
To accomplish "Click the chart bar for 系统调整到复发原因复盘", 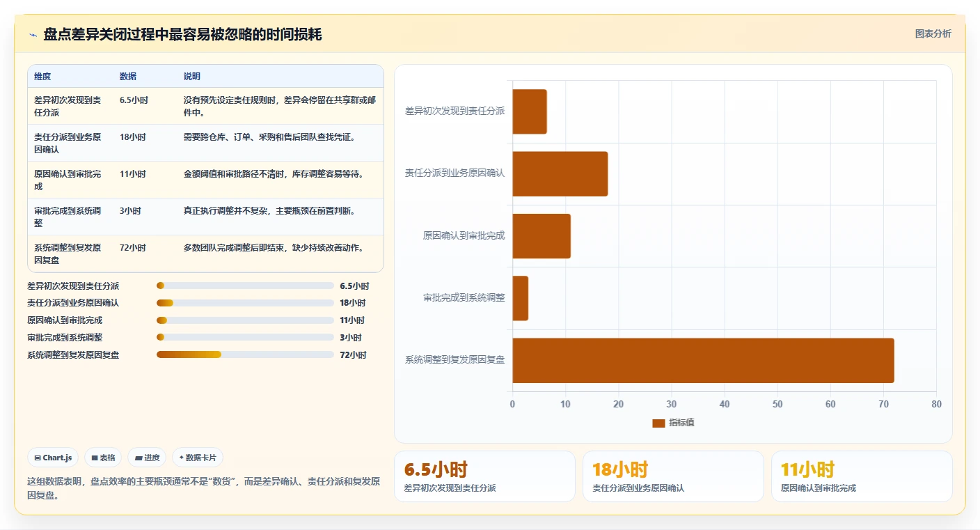I will coord(703,361).
